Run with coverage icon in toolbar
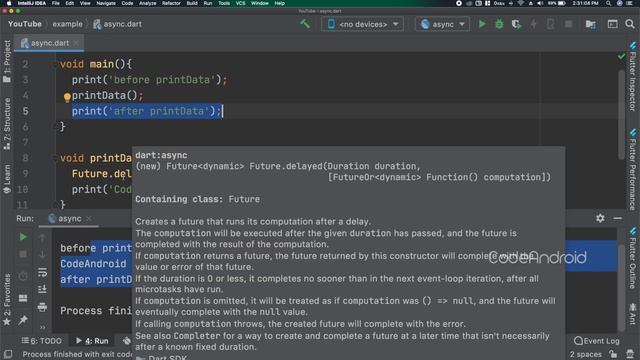The height and width of the screenshot is (360, 640). [x=516, y=24]
